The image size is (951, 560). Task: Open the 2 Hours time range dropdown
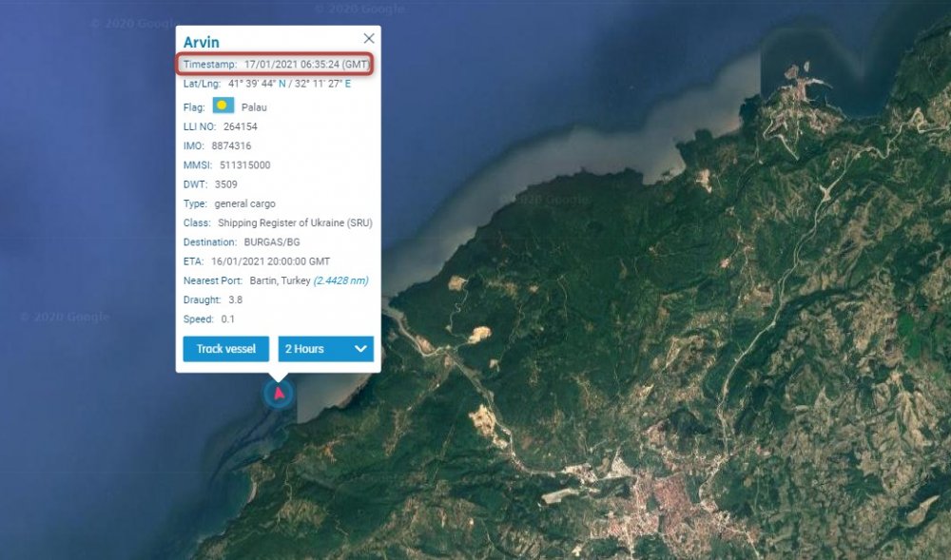325,349
